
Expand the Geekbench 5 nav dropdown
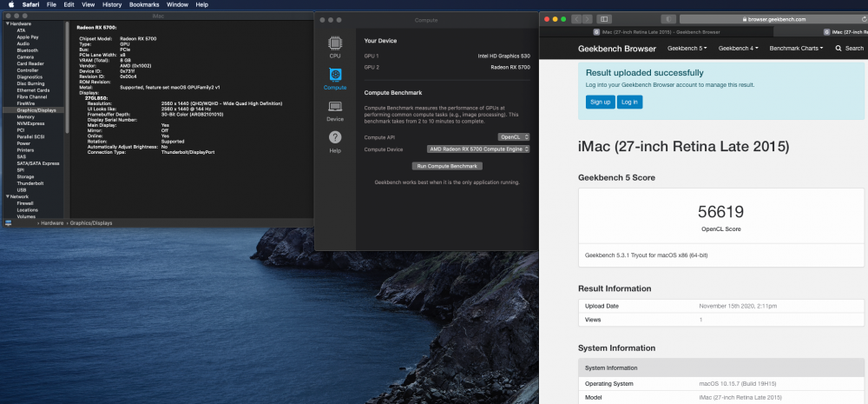(x=687, y=48)
